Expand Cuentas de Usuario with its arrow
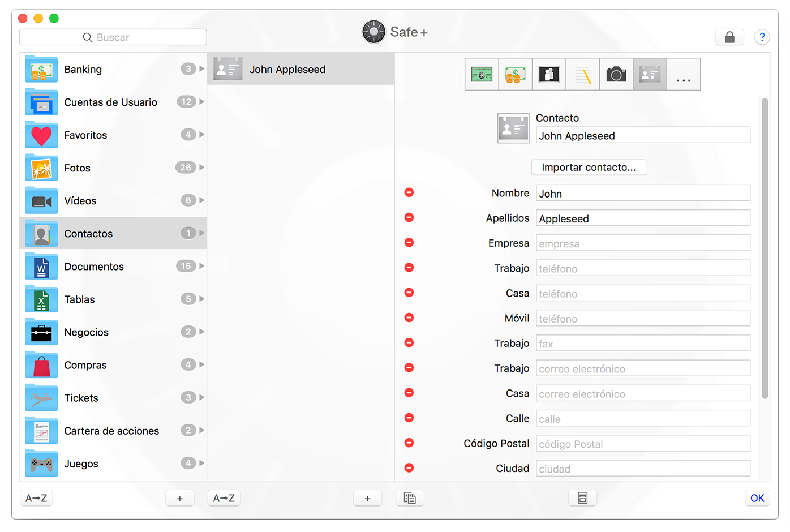790x532 pixels. (201, 102)
